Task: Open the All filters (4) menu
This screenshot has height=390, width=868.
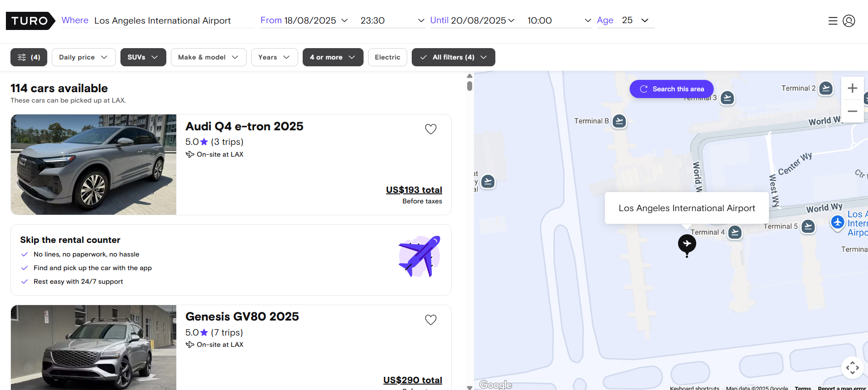Action: coord(453,57)
